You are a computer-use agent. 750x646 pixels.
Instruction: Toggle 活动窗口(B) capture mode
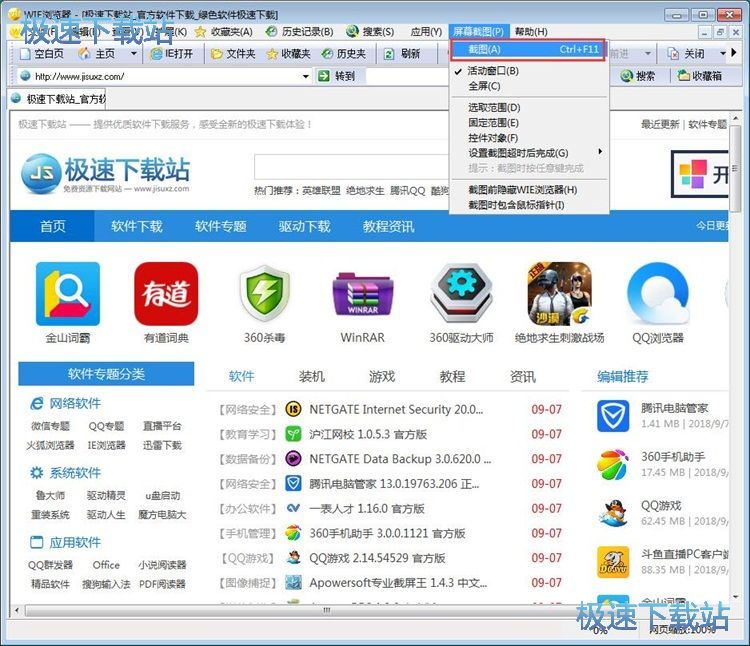tap(493, 71)
